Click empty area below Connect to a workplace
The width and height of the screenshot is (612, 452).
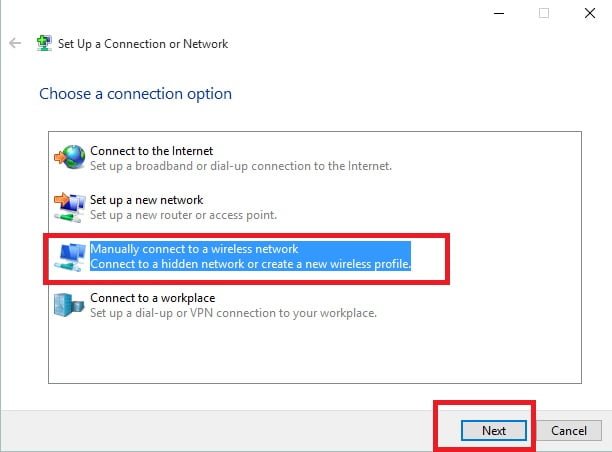click(x=315, y=351)
